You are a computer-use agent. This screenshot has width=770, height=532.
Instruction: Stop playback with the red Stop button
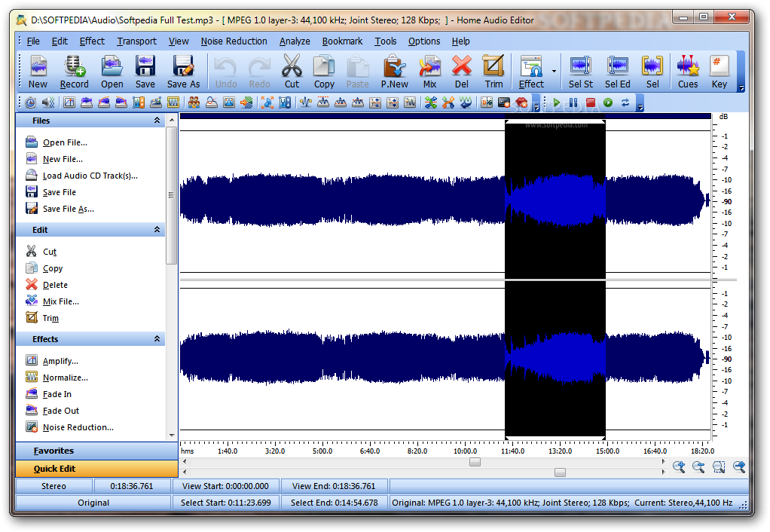coord(591,102)
